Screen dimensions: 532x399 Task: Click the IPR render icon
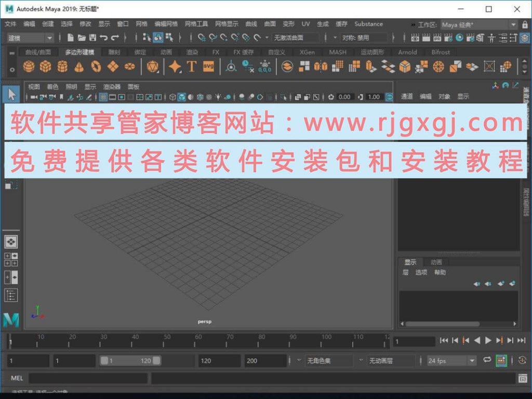(437, 37)
